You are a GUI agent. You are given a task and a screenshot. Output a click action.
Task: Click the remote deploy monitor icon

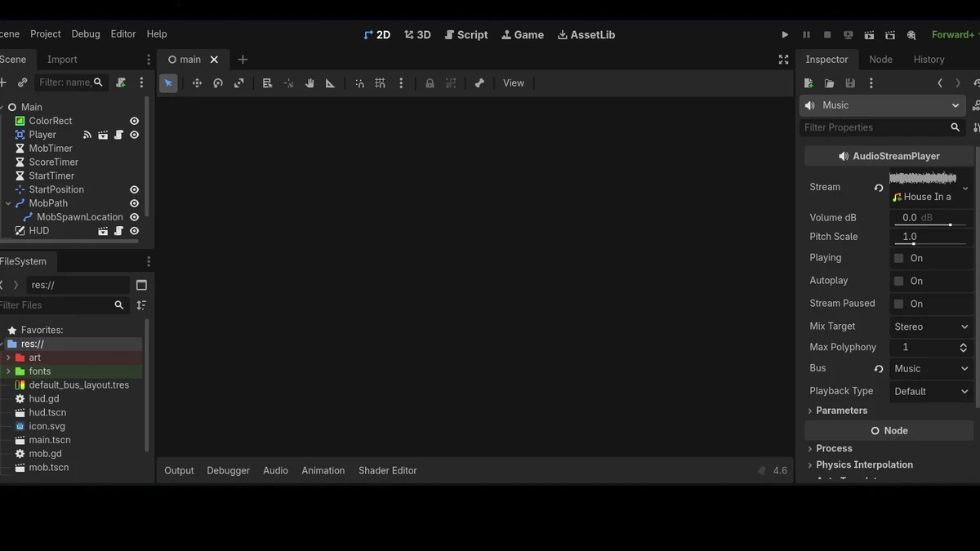[x=849, y=35]
